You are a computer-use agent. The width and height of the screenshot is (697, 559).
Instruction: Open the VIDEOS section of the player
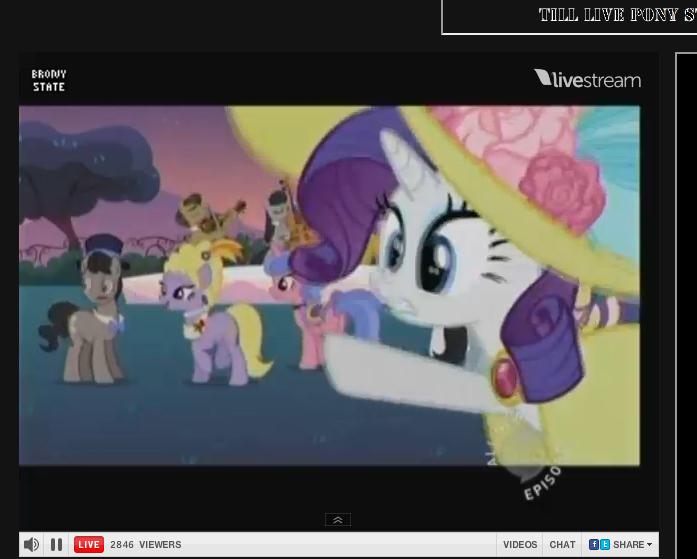click(520, 544)
